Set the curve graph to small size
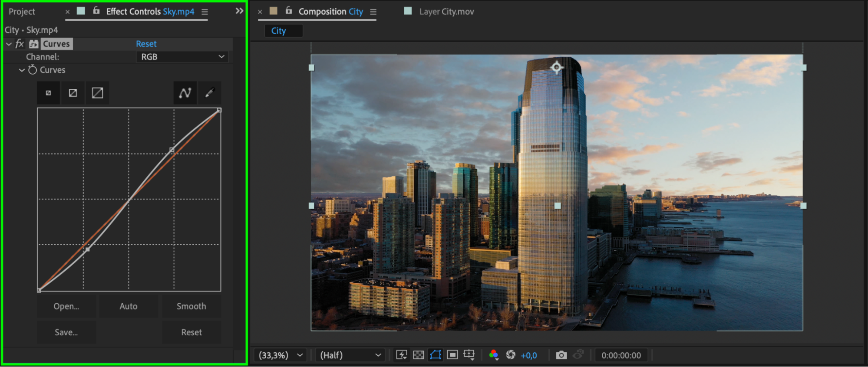 click(48, 93)
